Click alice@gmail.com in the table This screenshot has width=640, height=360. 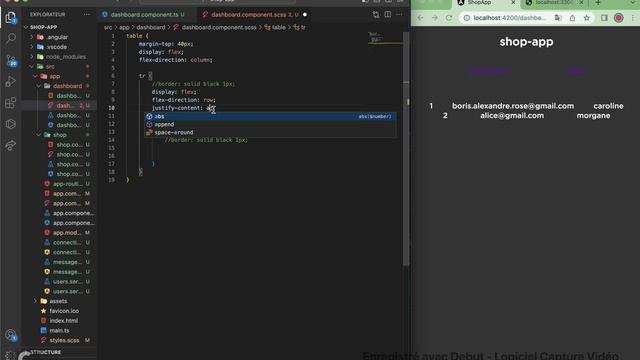(x=512, y=116)
